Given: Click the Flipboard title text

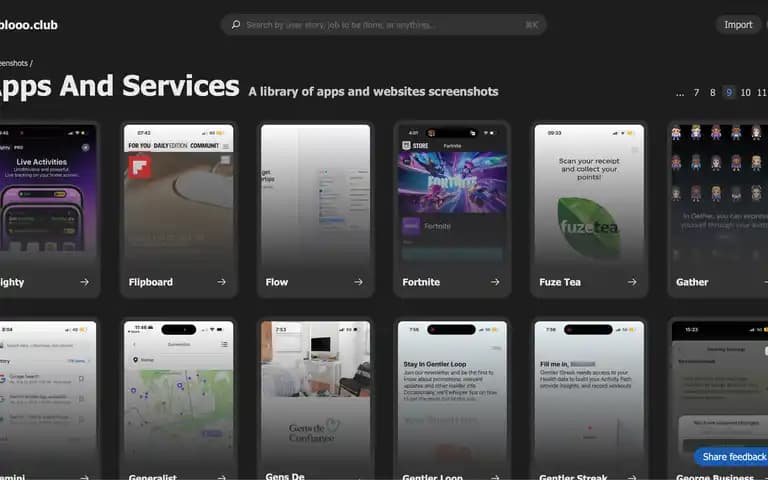Looking at the screenshot, I should [x=150, y=282].
